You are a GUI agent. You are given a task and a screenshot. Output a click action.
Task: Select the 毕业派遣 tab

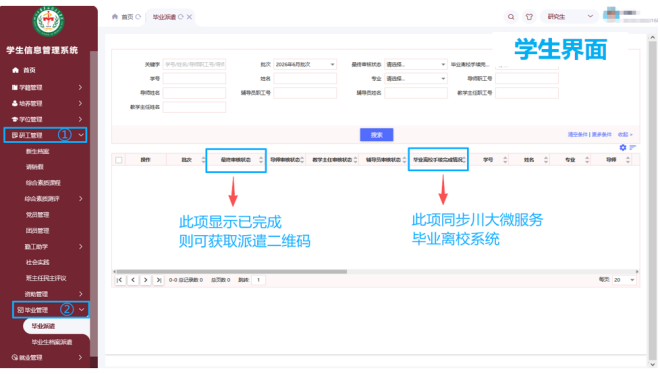click(164, 17)
